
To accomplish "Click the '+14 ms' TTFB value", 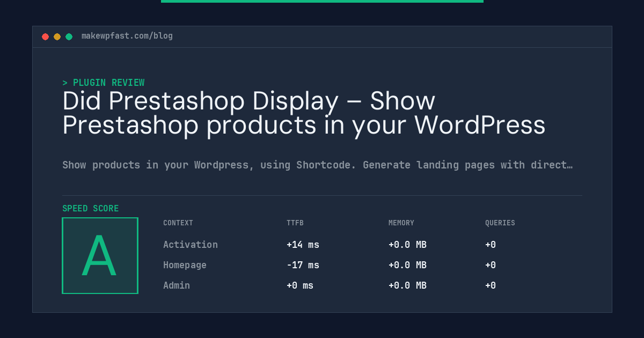I will [x=303, y=245].
